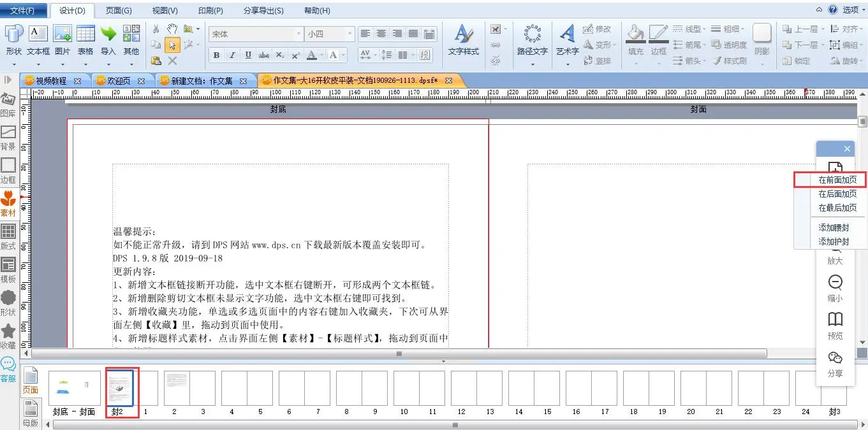Open 素材 in the left sidebar
This screenshot has width=868, height=430.
[x=8, y=204]
